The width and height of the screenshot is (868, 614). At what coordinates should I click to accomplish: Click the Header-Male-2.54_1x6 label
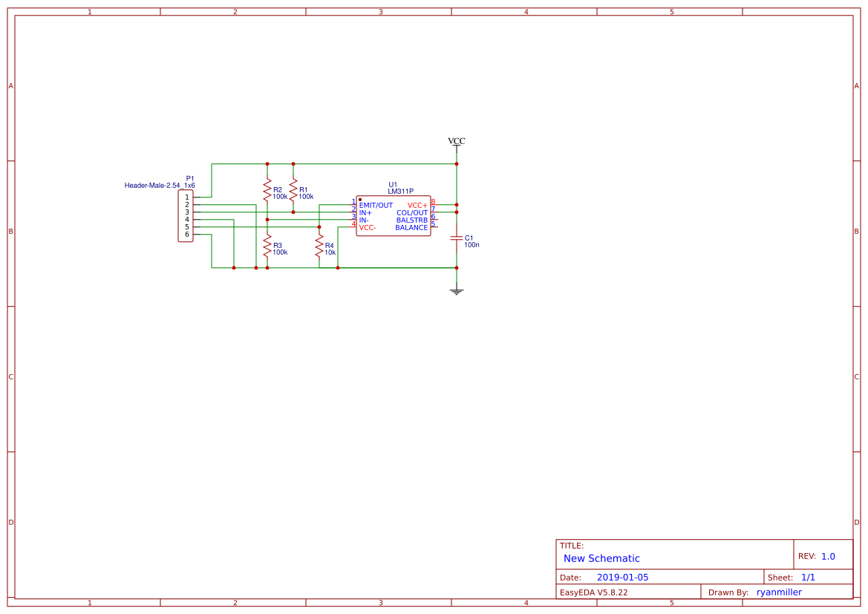click(x=160, y=186)
